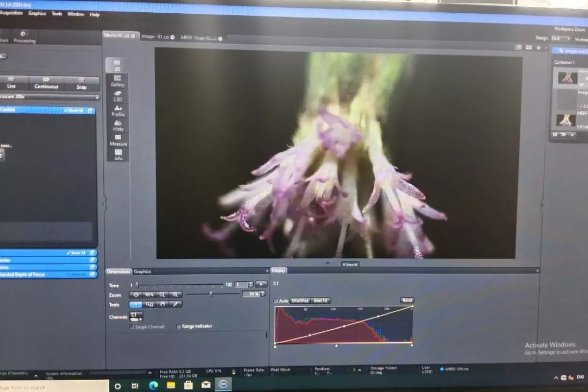Switch to Image--01.czi document tab

click(158, 37)
